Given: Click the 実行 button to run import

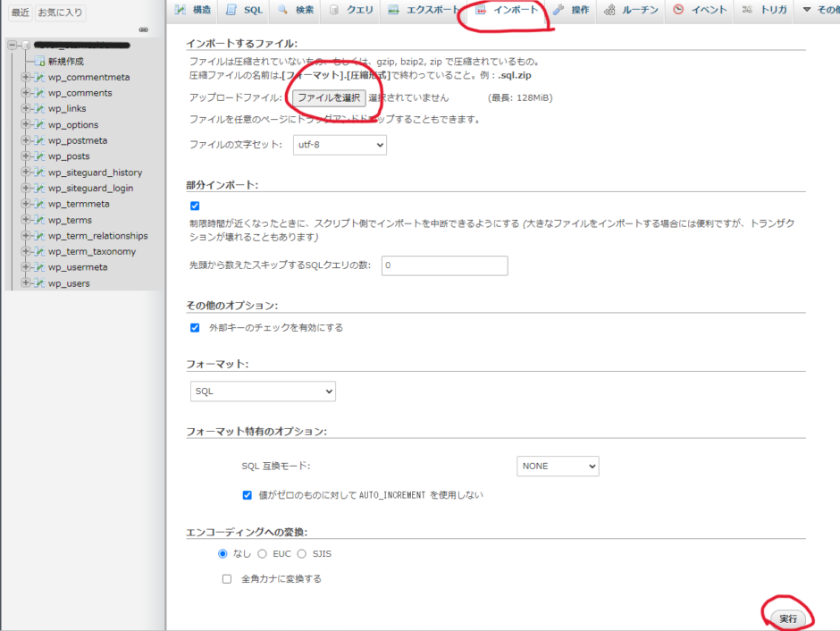Looking at the screenshot, I should tap(787, 618).
